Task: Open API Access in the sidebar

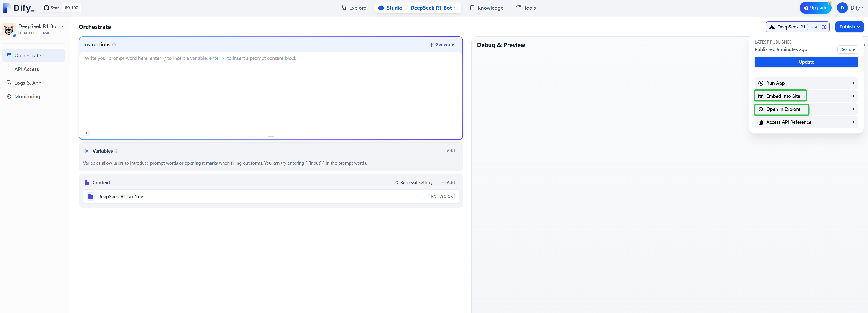Action: (26, 69)
